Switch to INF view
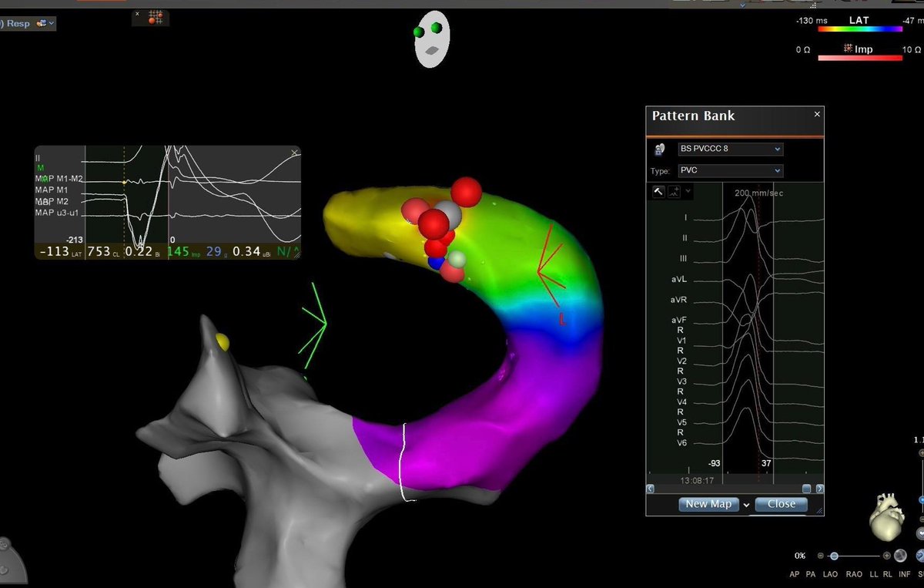 point(905,574)
